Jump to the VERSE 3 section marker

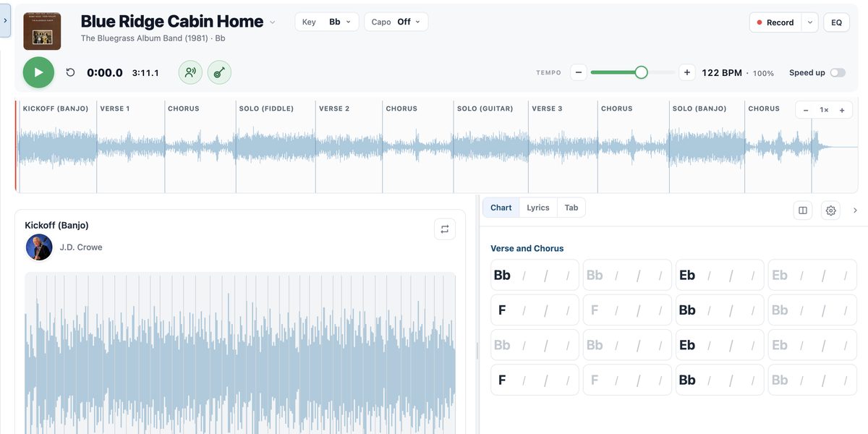coord(547,109)
